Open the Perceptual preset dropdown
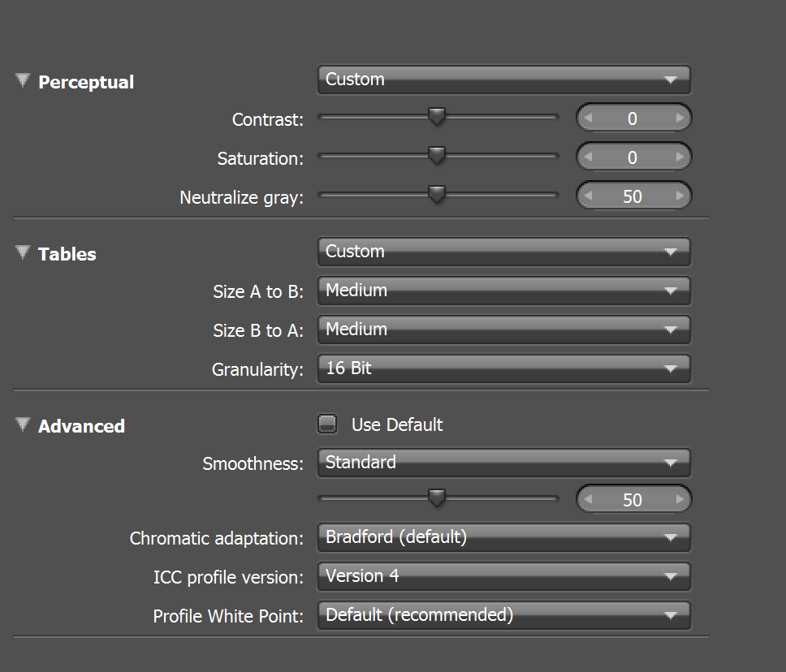786x672 pixels. pyautogui.click(x=503, y=80)
